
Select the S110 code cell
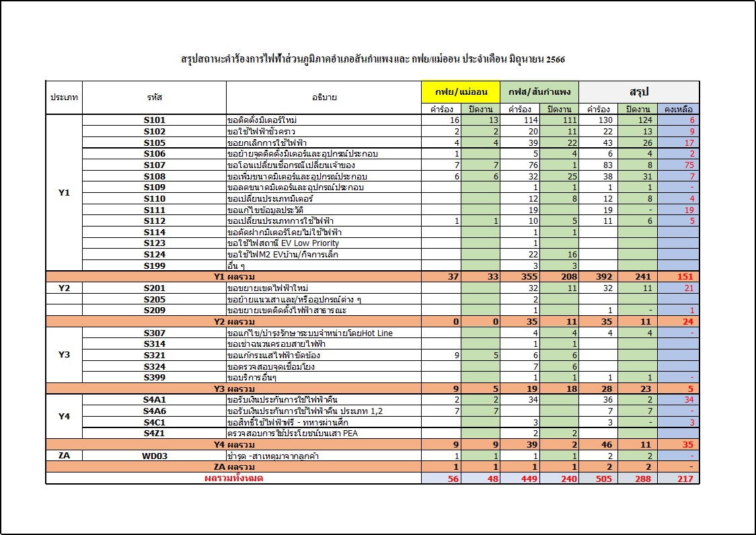(x=154, y=198)
